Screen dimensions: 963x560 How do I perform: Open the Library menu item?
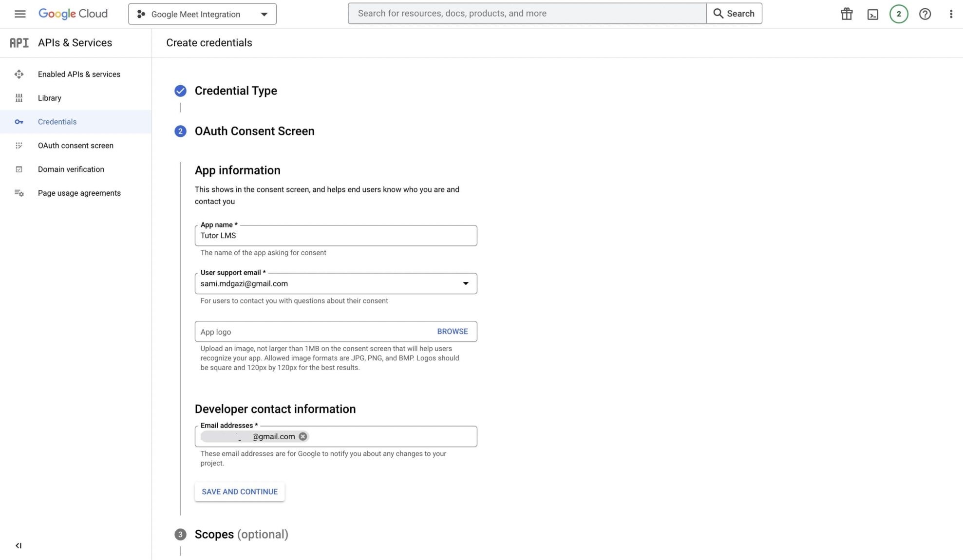pyautogui.click(x=50, y=98)
